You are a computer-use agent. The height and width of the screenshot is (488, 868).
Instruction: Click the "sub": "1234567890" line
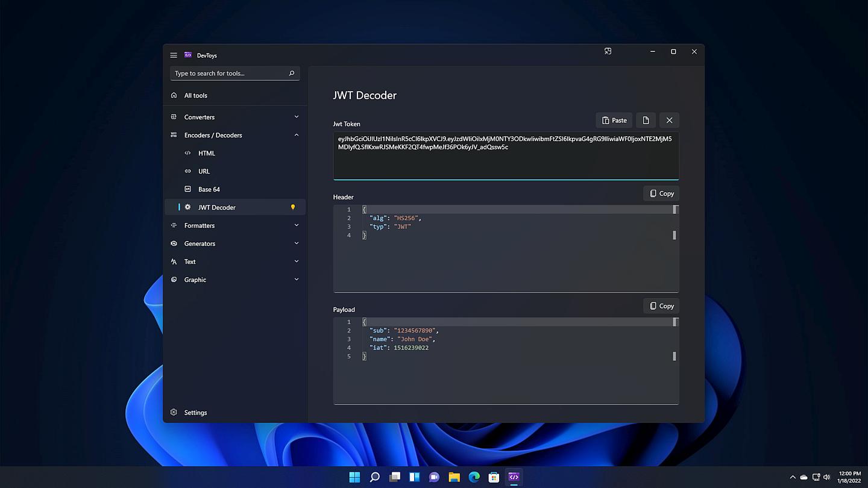pyautogui.click(x=404, y=331)
